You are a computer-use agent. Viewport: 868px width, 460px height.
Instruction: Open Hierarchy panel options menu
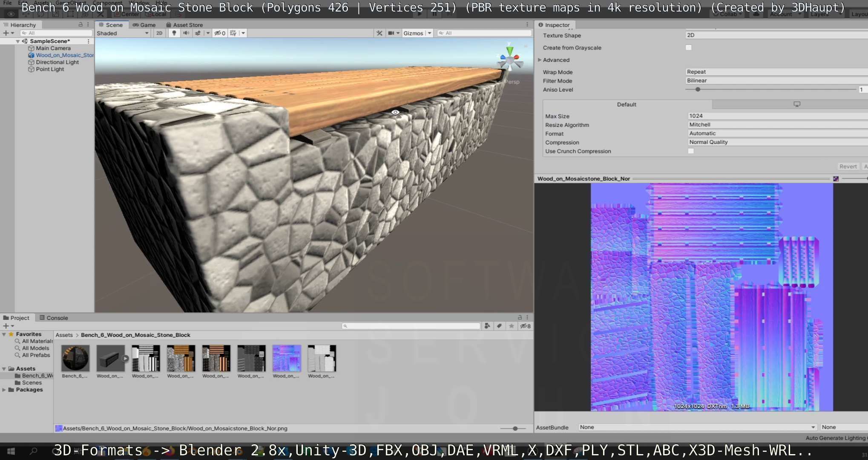88,25
